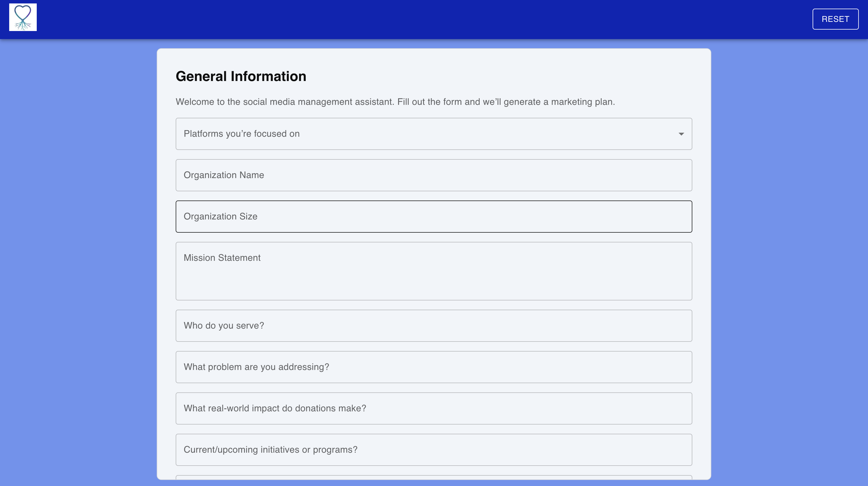The image size is (868, 486).
Task: Click the card's empty space right of the heading
Action: (499, 76)
